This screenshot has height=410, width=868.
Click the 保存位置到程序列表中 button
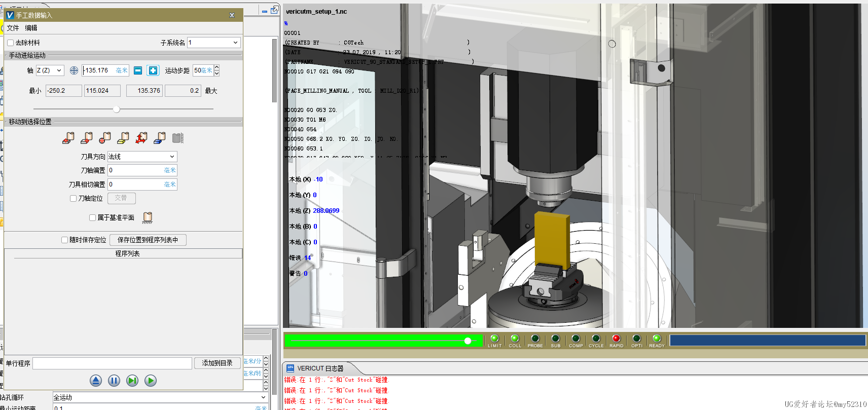(148, 240)
